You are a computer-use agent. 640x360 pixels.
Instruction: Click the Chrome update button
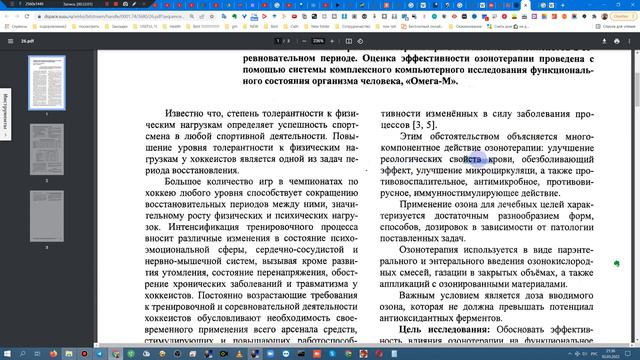pos(623,16)
